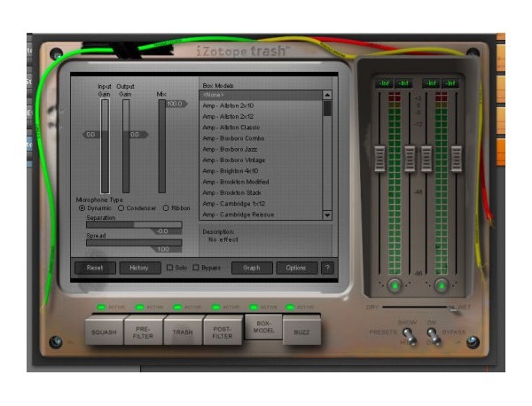Select Amp - Allston Classic model
Screen dimensions: 532x406
261,128
